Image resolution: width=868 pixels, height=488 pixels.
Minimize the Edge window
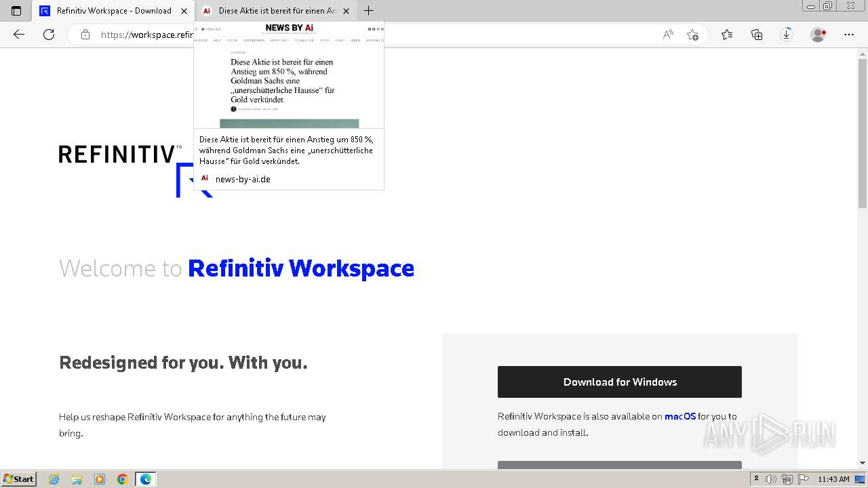coord(810,6)
